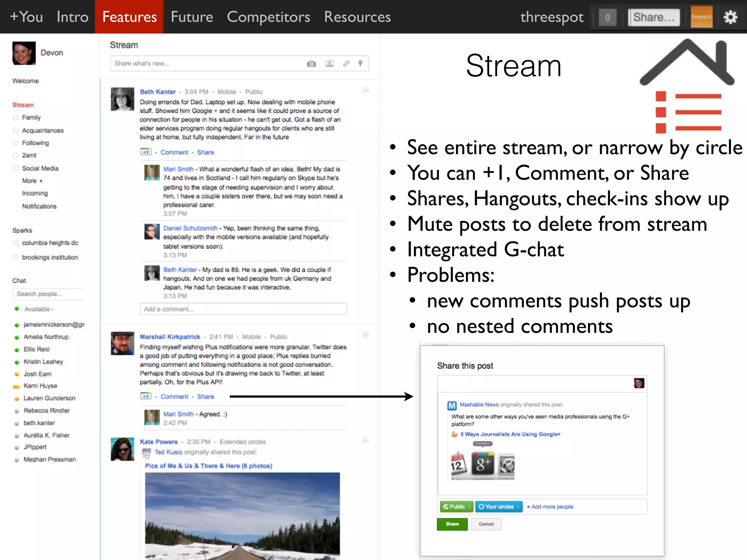The height and width of the screenshot is (560, 747).
Task: Click the Mashable News M icon
Action: point(452,405)
